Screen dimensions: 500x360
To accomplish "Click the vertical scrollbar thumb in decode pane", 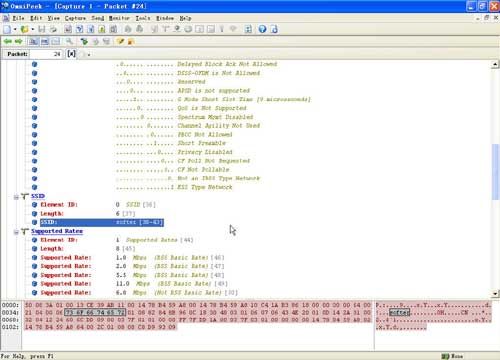I will [x=495, y=172].
